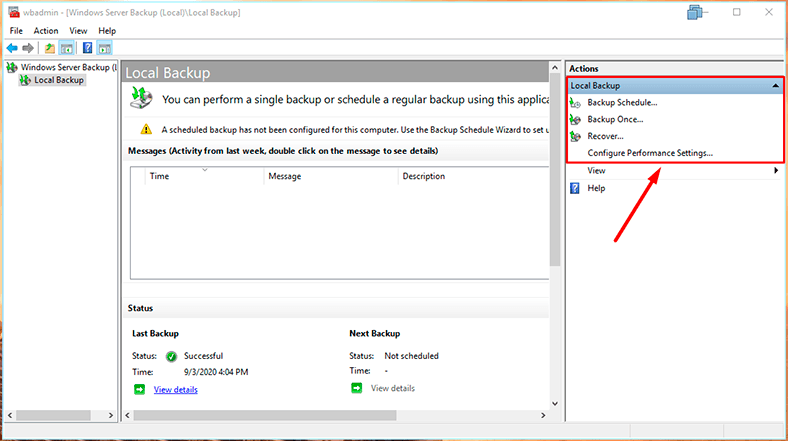Click the yellow warning triangle icon
The height and width of the screenshot is (441, 788).
(146, 129)
